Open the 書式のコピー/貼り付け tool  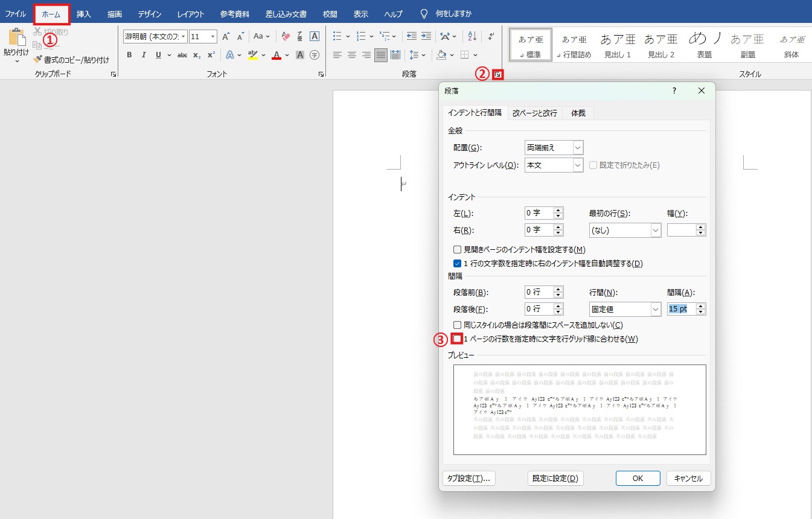[60, 60]
